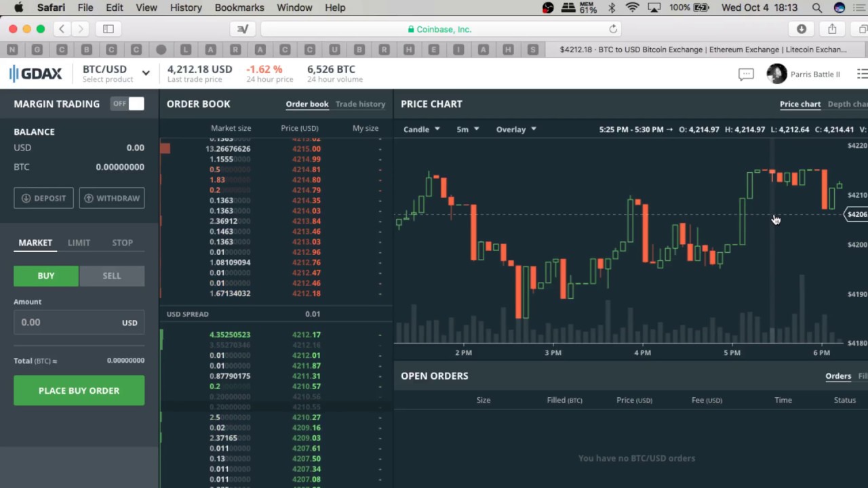The width and height of the screenshot is (868, 488).
Task: Open the chat message bubble icon
Action: coord(746,75)
